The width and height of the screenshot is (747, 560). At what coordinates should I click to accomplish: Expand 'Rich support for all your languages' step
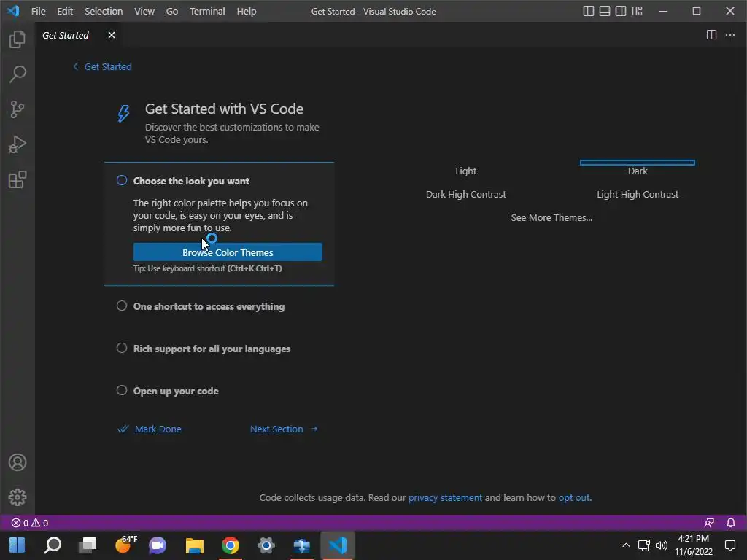tap(212, 349)
